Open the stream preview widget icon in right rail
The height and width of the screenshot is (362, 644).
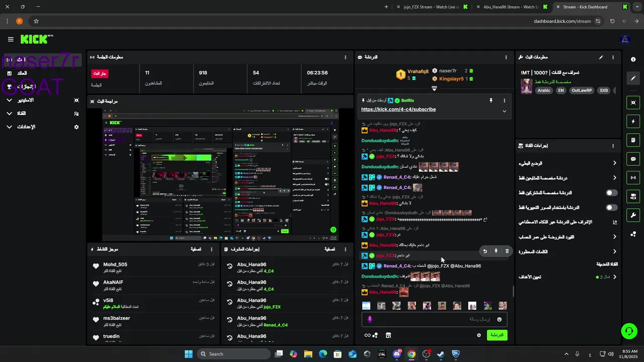(633, 103)
